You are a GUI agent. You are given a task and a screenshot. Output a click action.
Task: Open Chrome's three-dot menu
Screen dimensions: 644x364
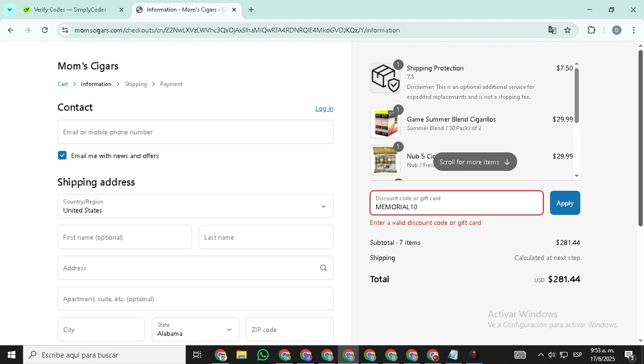pyautogui.click(x=634, y=30)
